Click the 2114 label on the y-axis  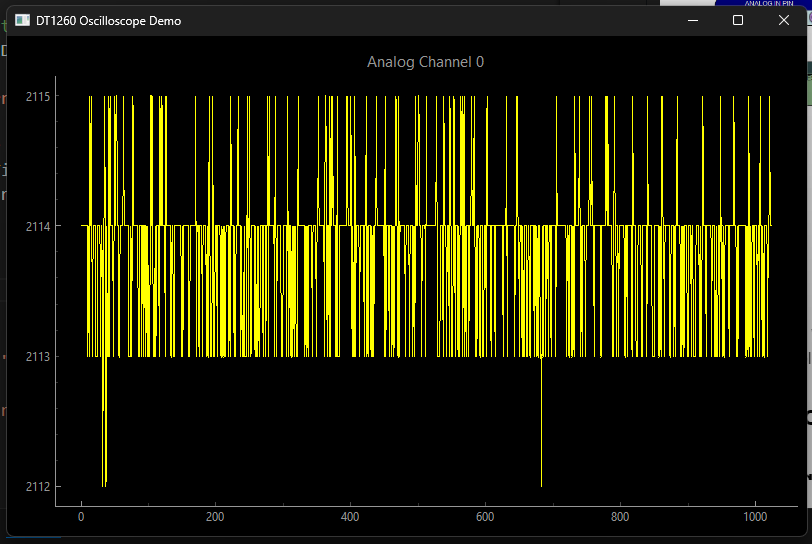(x=38, y=226)
